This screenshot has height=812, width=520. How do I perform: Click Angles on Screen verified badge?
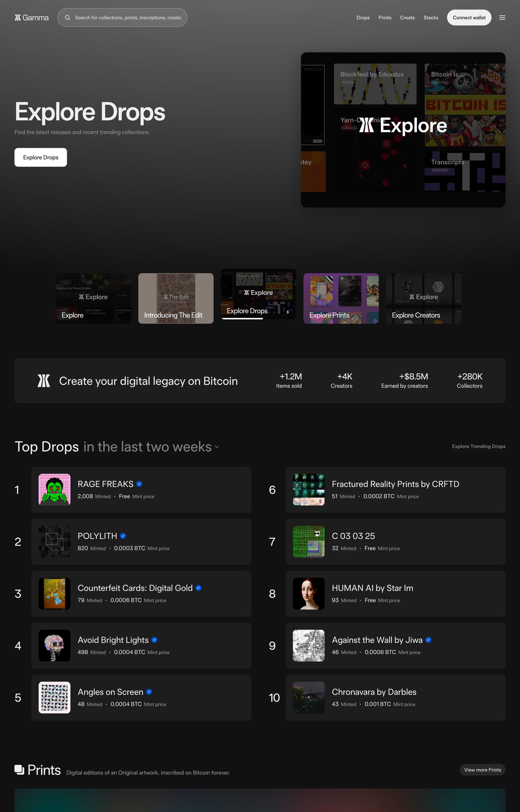pyautogui.click(x=149, y=692)
